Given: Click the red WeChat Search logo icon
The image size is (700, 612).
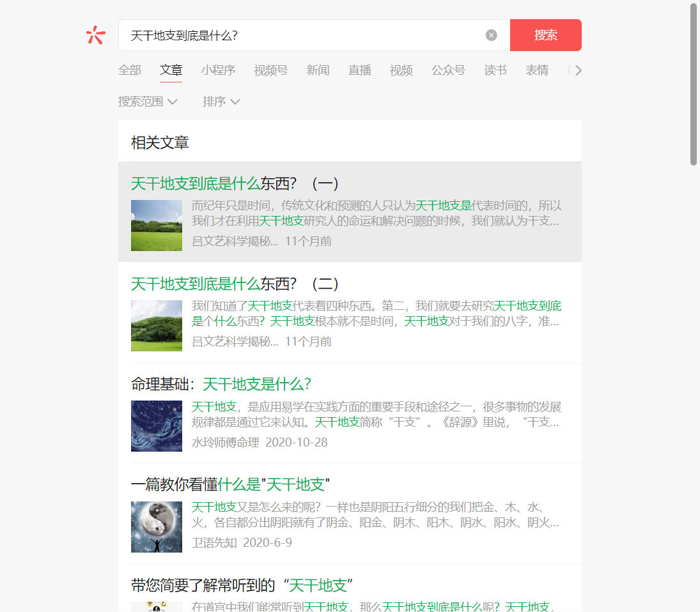Looking at the screenshot, I should pyautogui.click(x=95, y=34).
